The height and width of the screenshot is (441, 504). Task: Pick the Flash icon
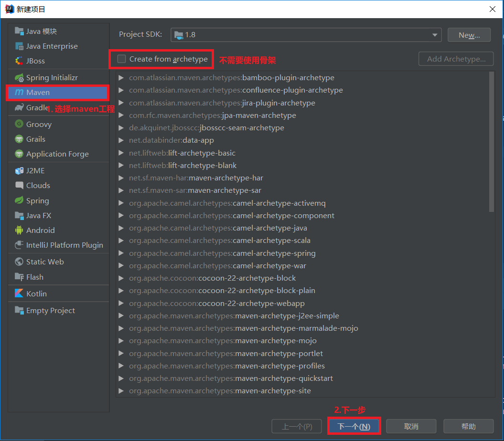click(19, 277)
